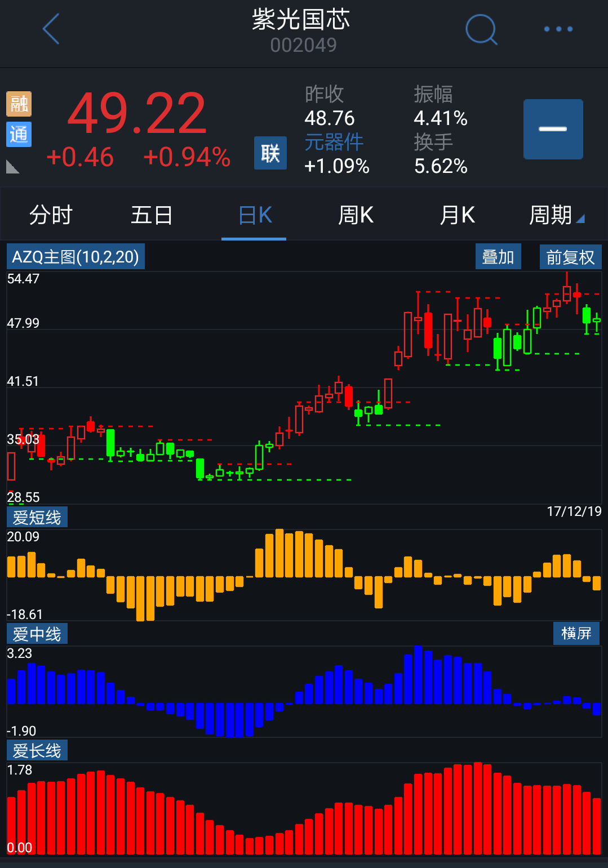Tap the 爱短线 indicator label
This screenshot has width=608, height=868.
click(x=37, y=517)
